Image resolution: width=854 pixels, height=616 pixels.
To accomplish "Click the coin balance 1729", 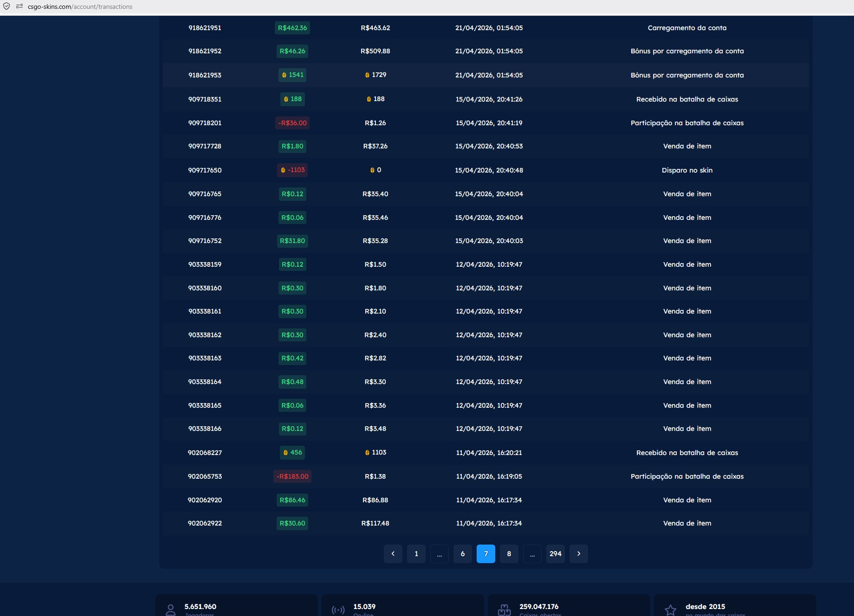I will [x=375, y=75].
